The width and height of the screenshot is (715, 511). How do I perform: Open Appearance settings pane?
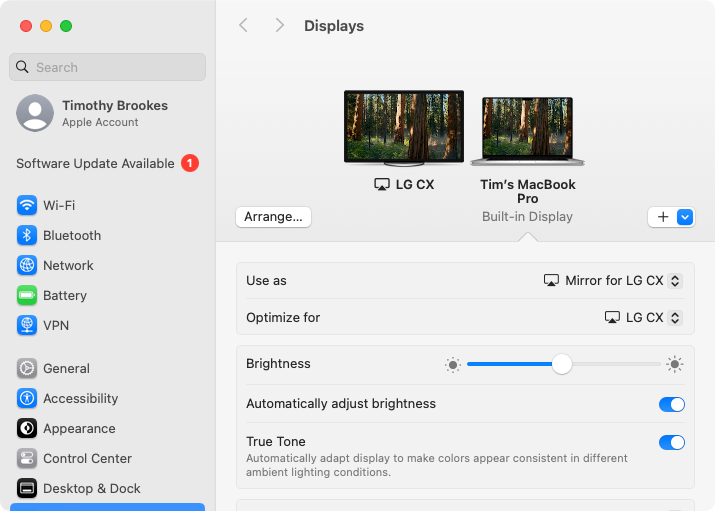point(107,428)
